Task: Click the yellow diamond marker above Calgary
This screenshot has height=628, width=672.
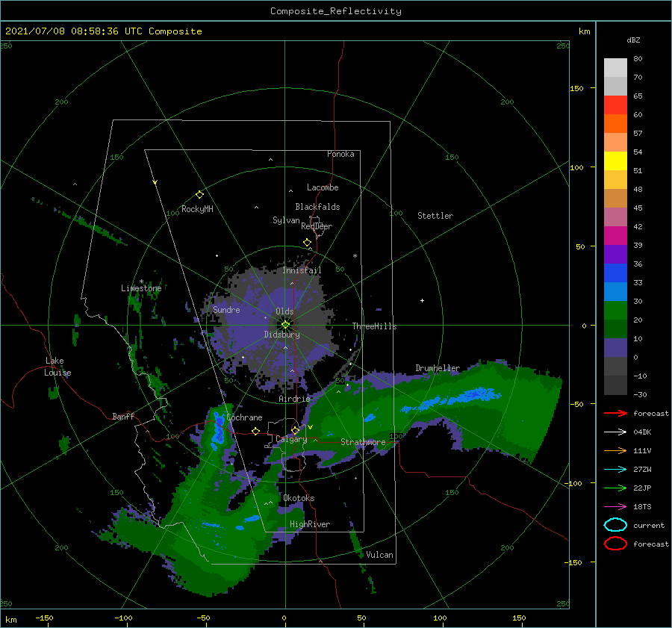Action: pos(295,430)
